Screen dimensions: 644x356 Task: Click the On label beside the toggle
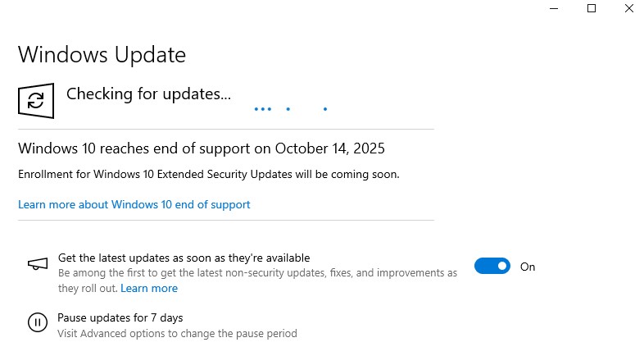[x=528, y=267]
